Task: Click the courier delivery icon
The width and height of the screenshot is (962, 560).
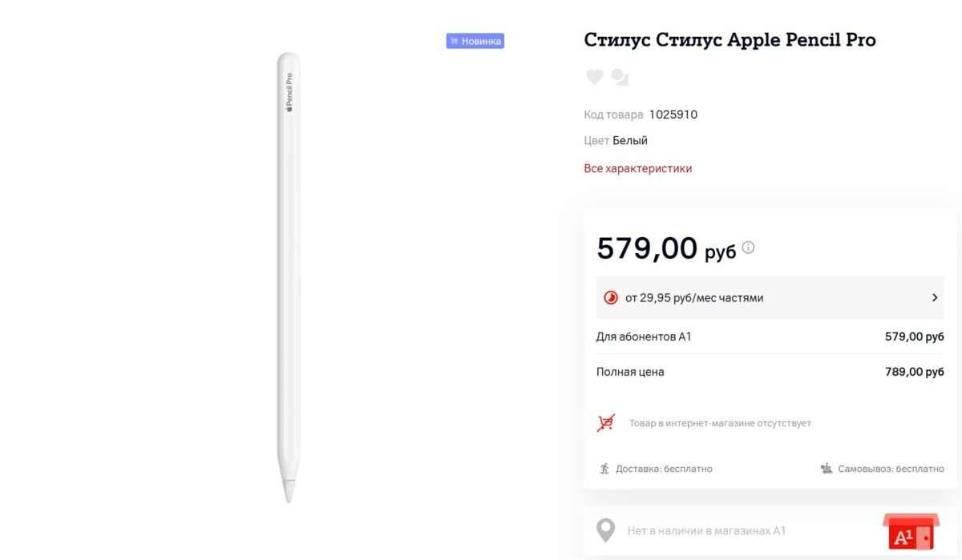Action: tap(604, 469)
